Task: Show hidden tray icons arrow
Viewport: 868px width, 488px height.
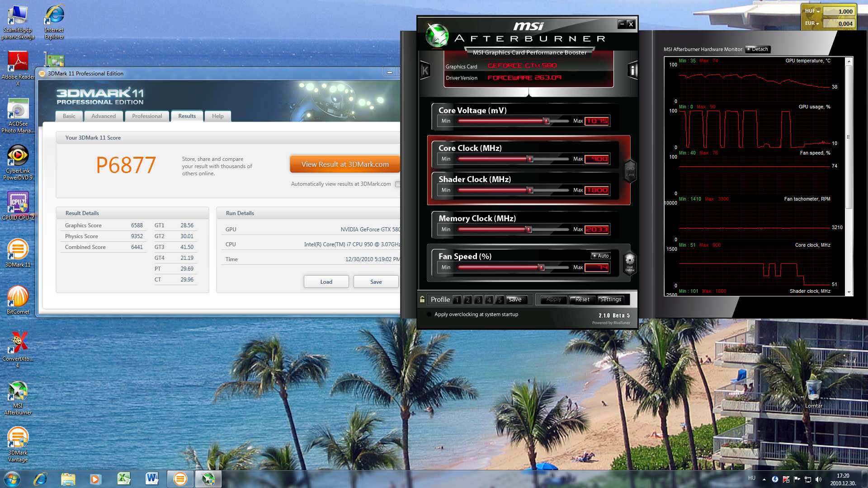Action: coord(764,479)
